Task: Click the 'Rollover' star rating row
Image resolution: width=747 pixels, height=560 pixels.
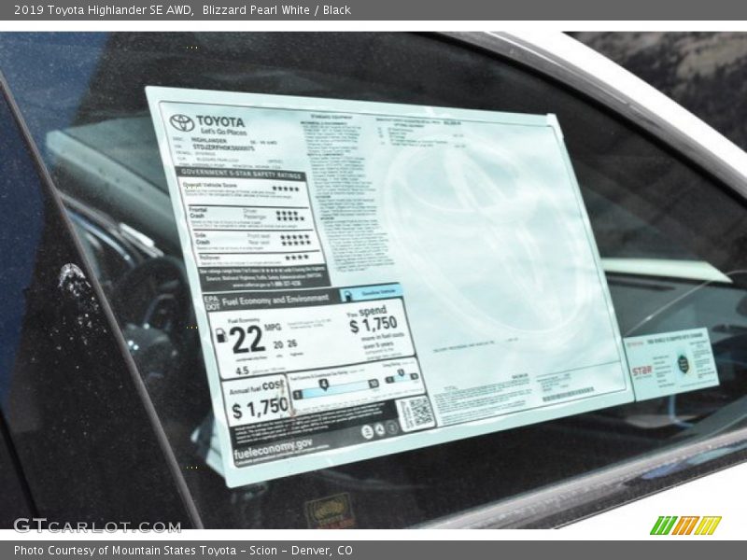Action: (x=257, y=259)
